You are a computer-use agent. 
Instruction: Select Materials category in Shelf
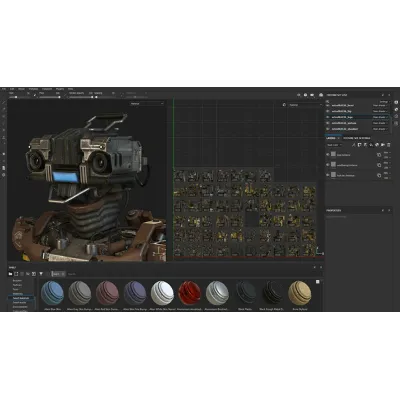pyautogui.click(x=18, y=294)
